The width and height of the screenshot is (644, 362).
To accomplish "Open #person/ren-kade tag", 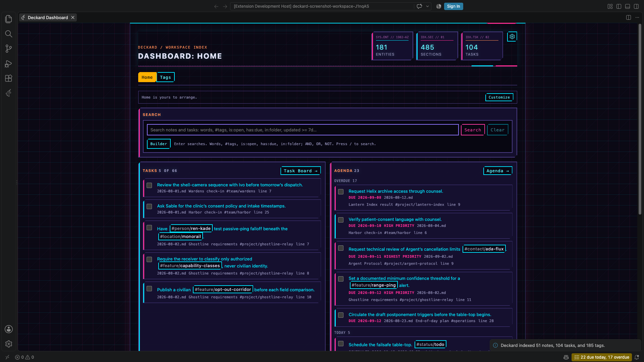I will click(191, 229).
